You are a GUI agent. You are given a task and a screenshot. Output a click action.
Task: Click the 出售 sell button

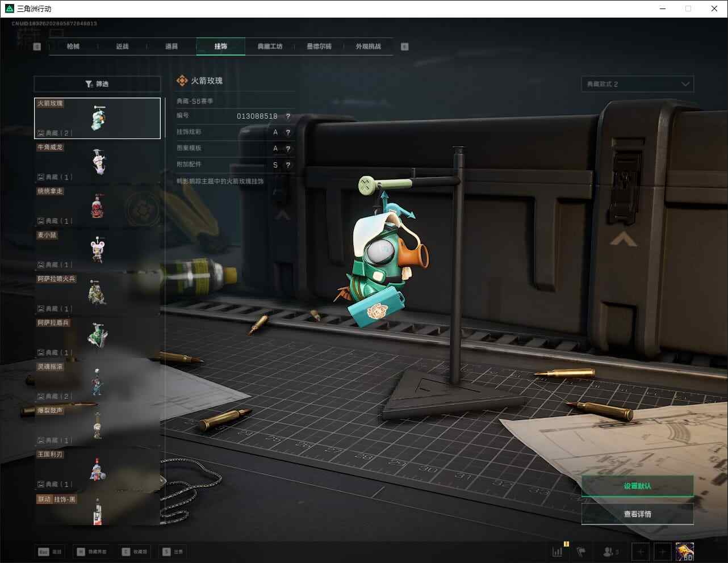point(173,552)
